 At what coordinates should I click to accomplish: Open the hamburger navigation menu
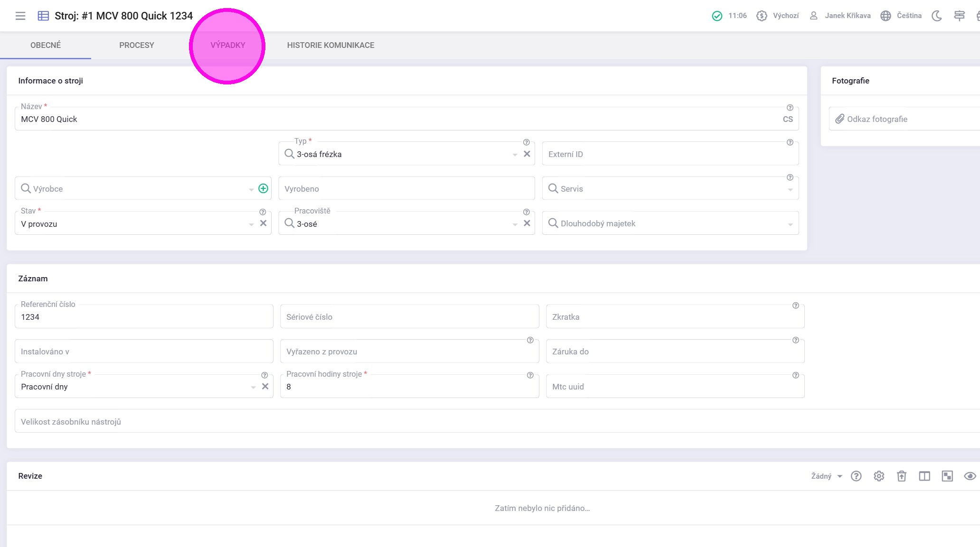20,16
